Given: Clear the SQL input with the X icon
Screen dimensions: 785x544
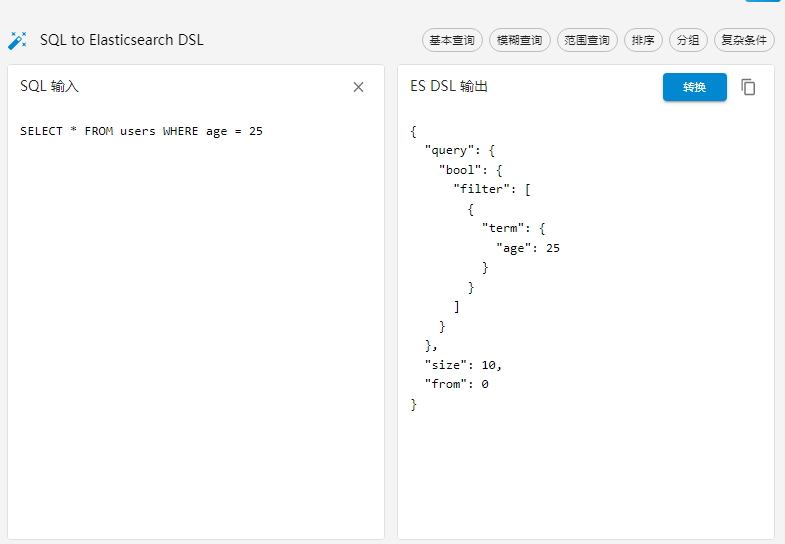Looking at the screenshot, I should [358, 87].
